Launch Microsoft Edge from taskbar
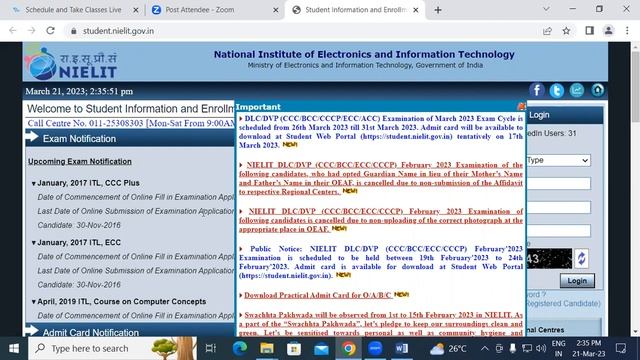 240,348
